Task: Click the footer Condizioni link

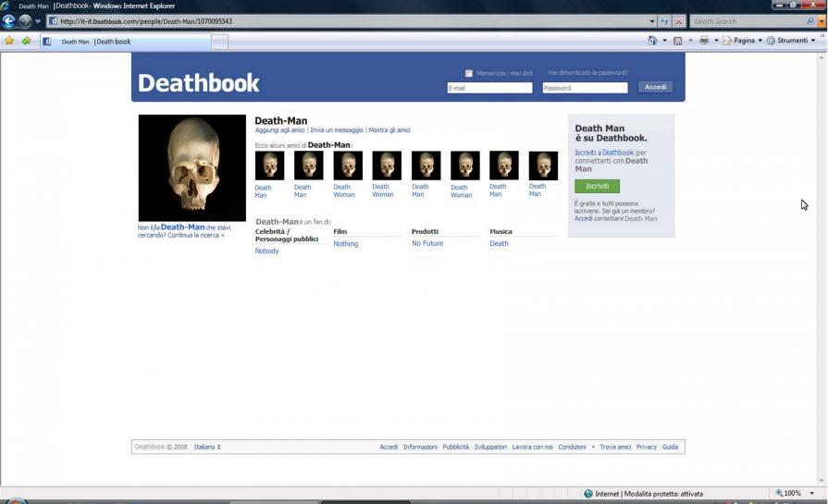Action: [x=572, y=447]
